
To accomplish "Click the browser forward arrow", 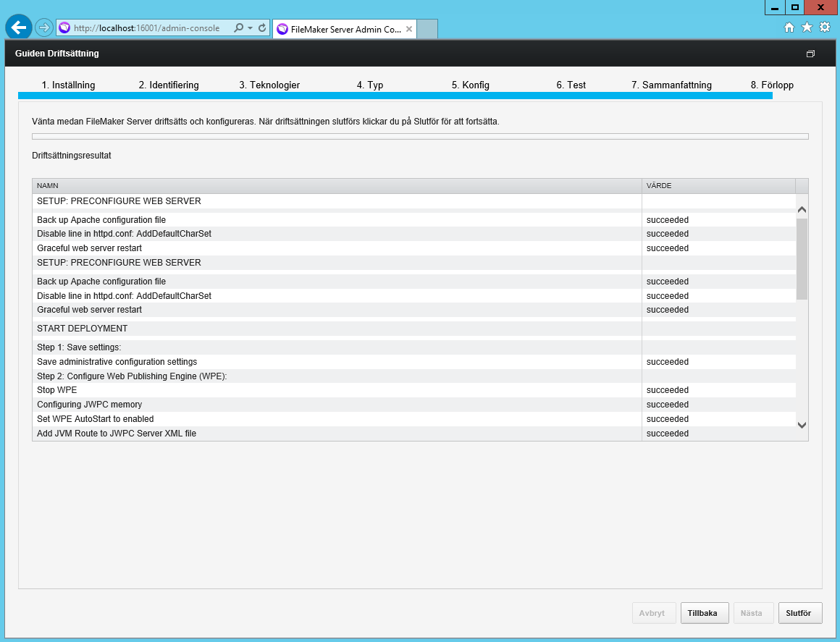I will [x=44, y=28].
